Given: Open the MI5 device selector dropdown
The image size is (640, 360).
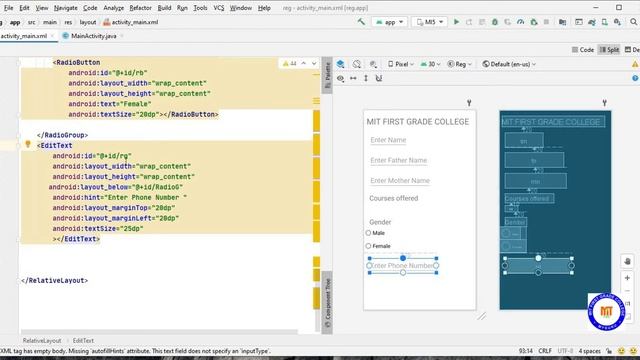Looking at the screenshot, I should click(429, 22).
